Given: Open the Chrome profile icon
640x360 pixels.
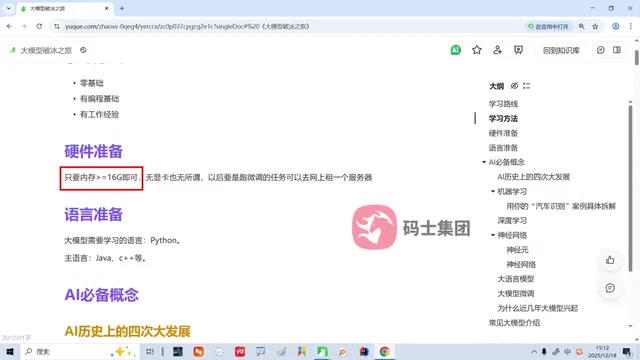Looking at the screenshot, I should pos(616,26).
